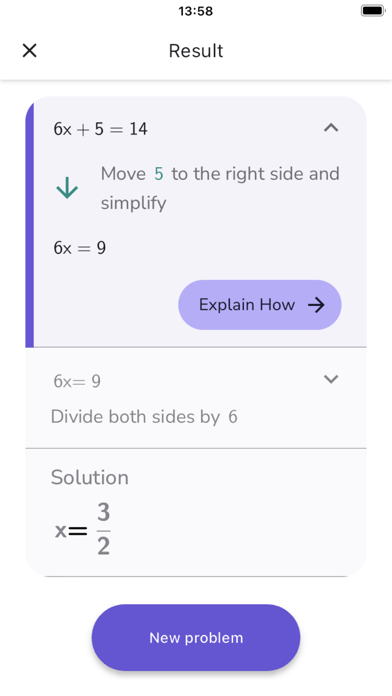
Task: Close the Result screen with X
Action: pos(29,51)
